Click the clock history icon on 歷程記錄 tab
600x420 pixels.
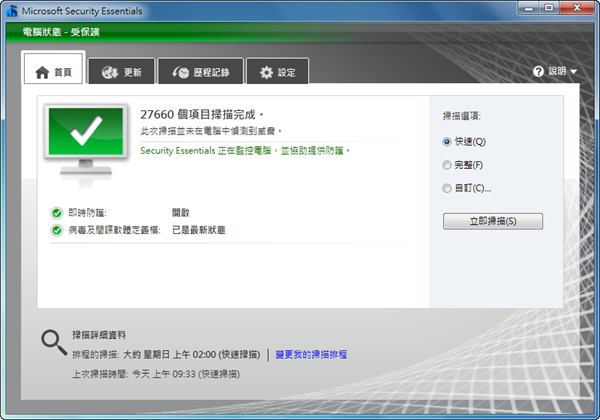click(181, 72)
